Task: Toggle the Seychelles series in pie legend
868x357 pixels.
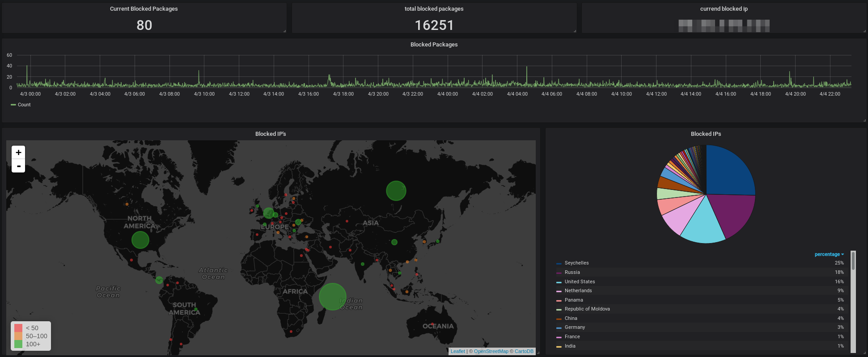Action: pyautogui.click(x=576, y=263)
